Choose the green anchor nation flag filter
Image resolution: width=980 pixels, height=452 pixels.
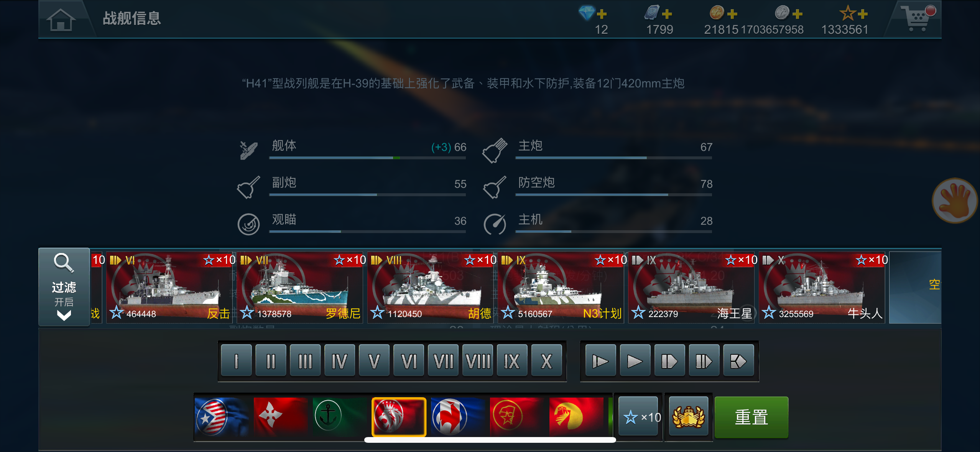[x=340, y=417]
